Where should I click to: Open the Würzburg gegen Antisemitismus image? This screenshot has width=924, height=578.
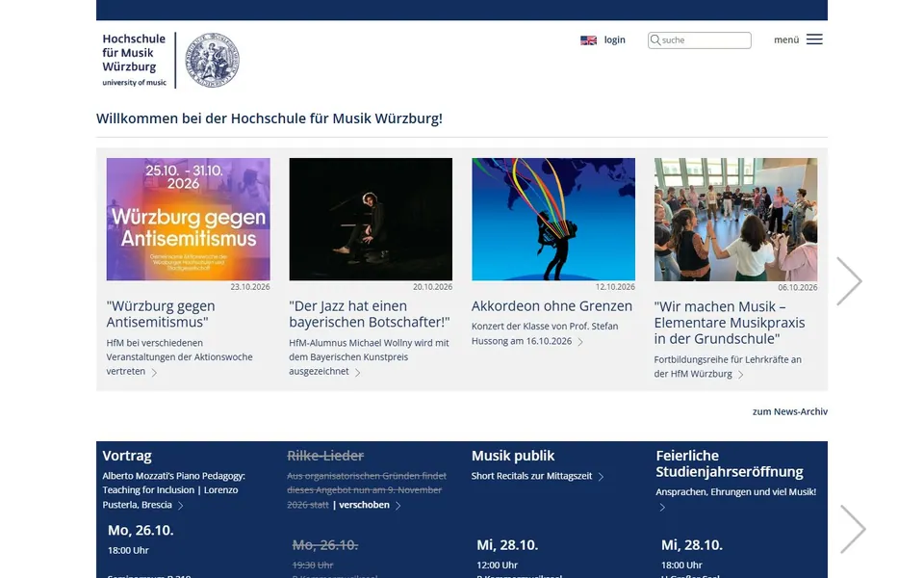coord(188,219)
